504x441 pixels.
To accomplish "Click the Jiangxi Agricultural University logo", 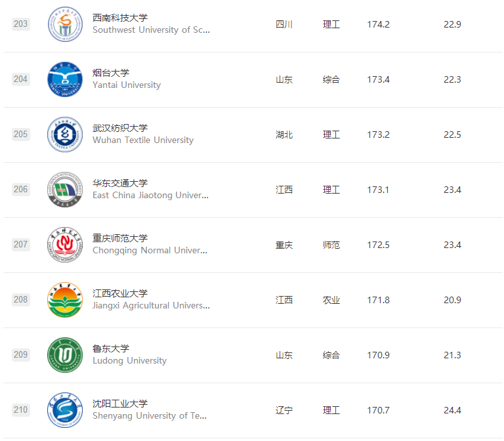I will click(x=65, y=300).
